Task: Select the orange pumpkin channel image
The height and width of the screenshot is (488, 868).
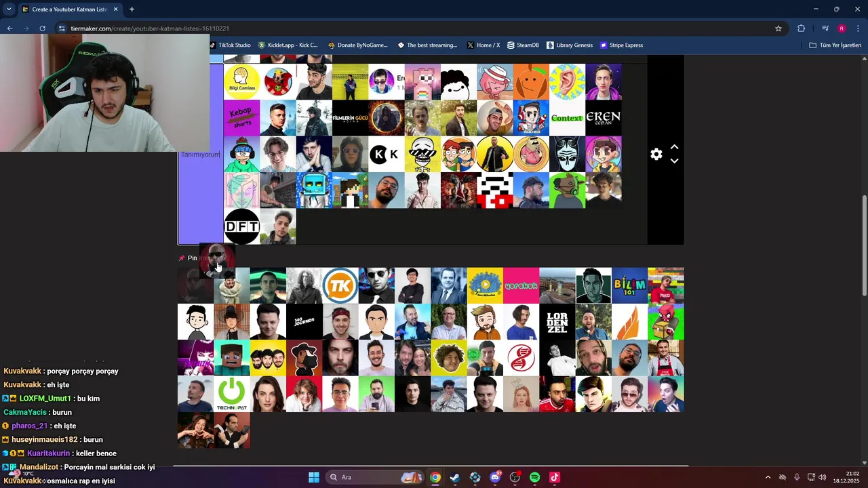Action: [531, 82]
